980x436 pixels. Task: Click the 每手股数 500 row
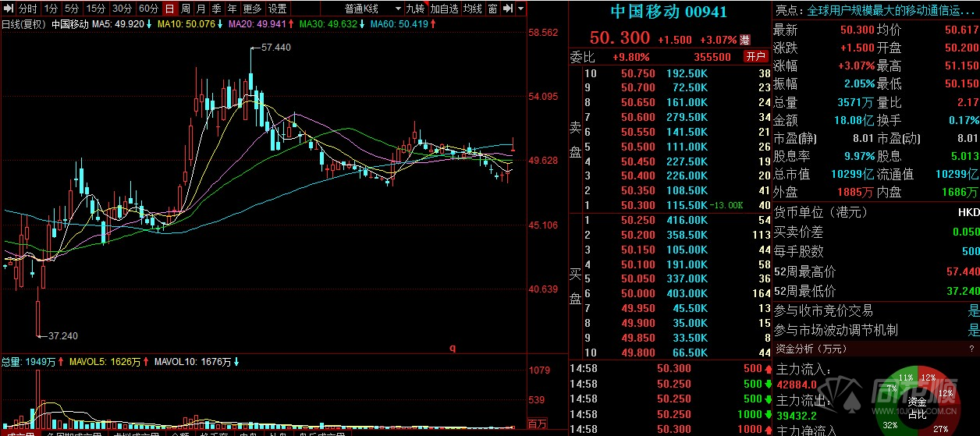coord(875,251)
